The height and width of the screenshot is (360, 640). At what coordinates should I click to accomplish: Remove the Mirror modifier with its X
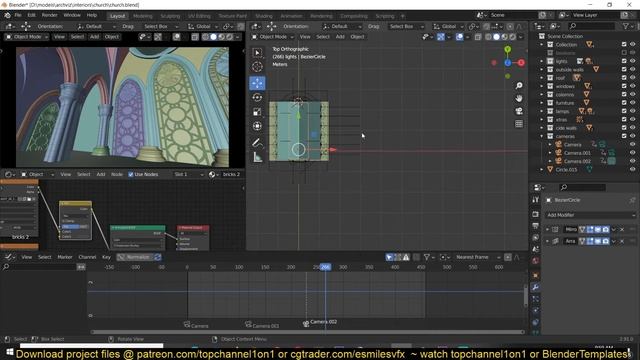pos(622,229)
